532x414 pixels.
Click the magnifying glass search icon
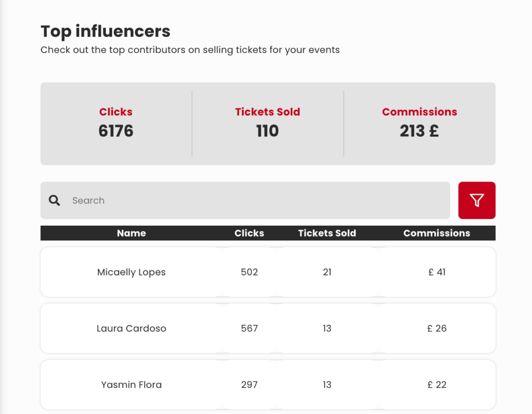point(54,200)
